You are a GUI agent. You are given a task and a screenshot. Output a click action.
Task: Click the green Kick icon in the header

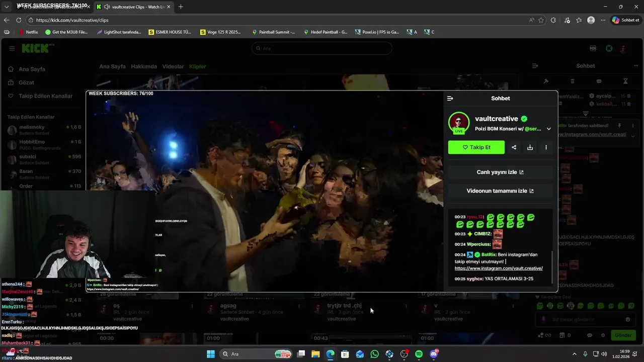(609, 48)
